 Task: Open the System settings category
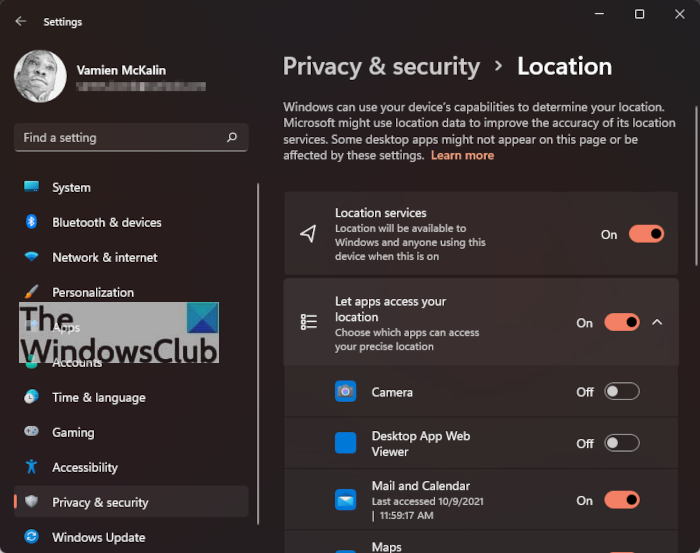click(71, 187)
